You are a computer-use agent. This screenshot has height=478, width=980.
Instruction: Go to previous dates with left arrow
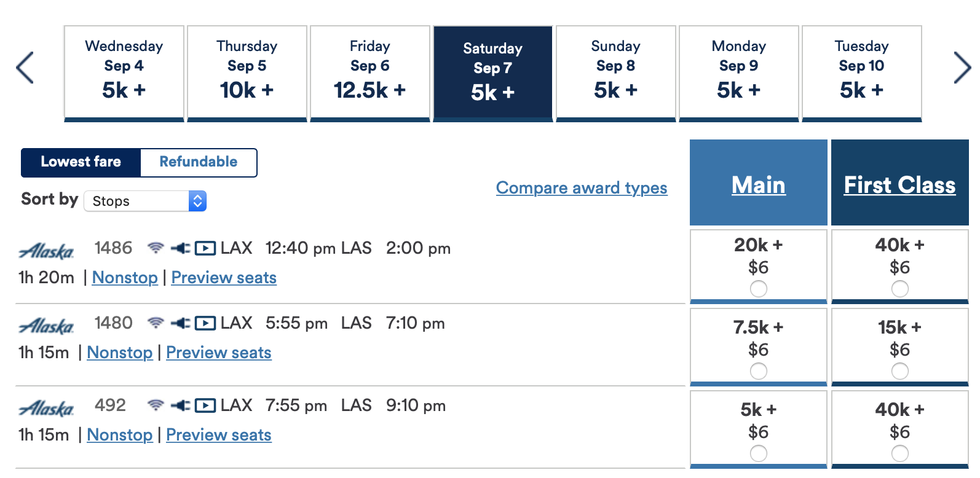coord(25,68)
